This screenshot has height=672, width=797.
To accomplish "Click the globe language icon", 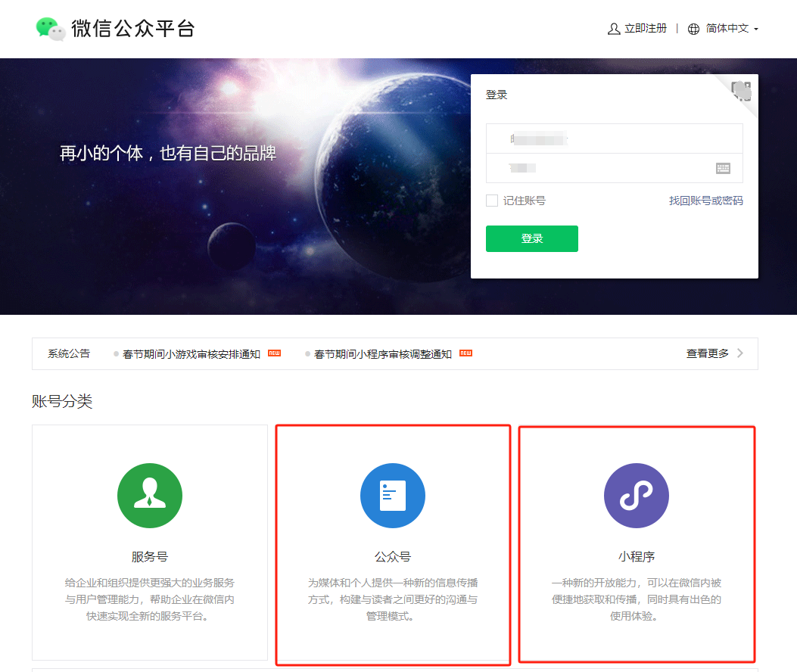I will tap(693, 29).
